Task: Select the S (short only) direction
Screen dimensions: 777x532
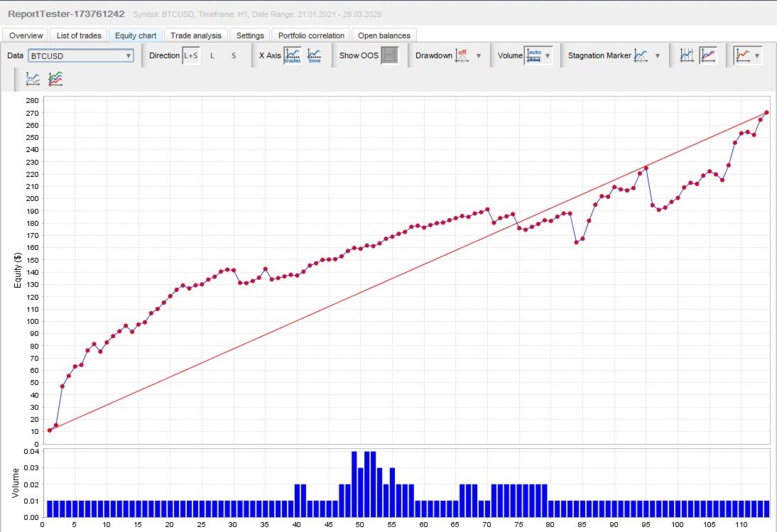Action: [234, 55]
